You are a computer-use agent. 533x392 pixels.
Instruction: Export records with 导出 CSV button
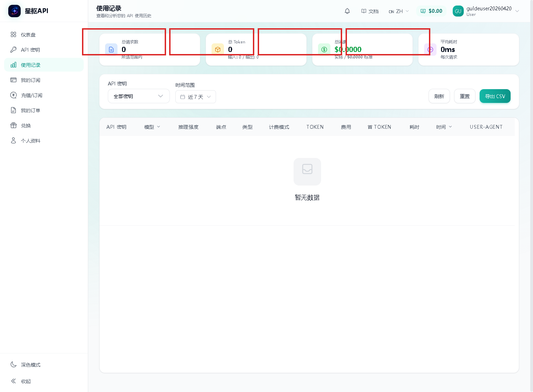pos(495,96)
